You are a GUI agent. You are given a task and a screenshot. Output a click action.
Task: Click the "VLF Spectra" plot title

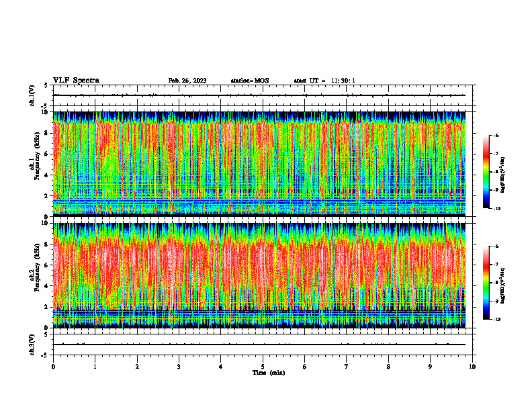click(76, 81)
